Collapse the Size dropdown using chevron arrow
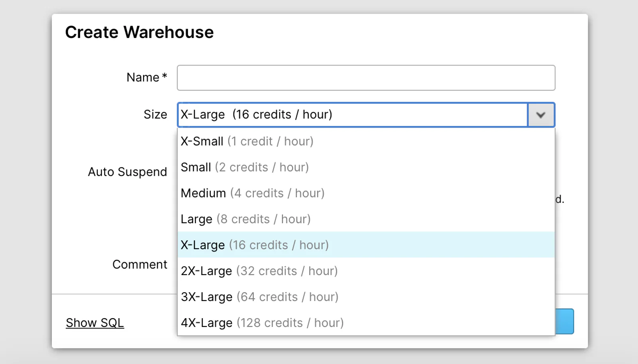This screenshot has height=364, width=638. tap(541, 115)
